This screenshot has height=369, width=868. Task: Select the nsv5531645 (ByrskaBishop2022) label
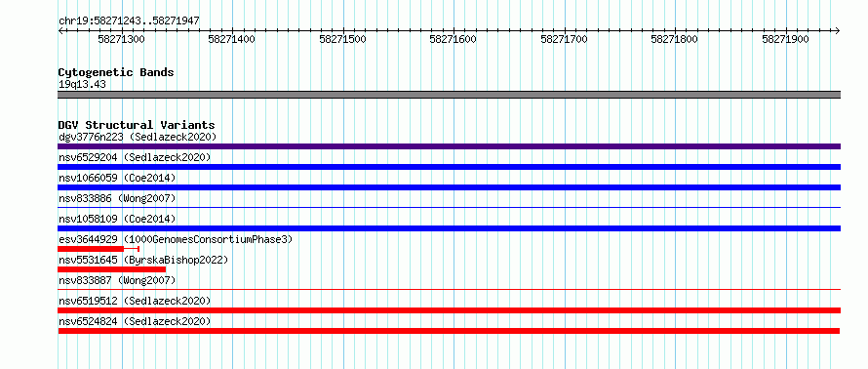tap(143, 260)
